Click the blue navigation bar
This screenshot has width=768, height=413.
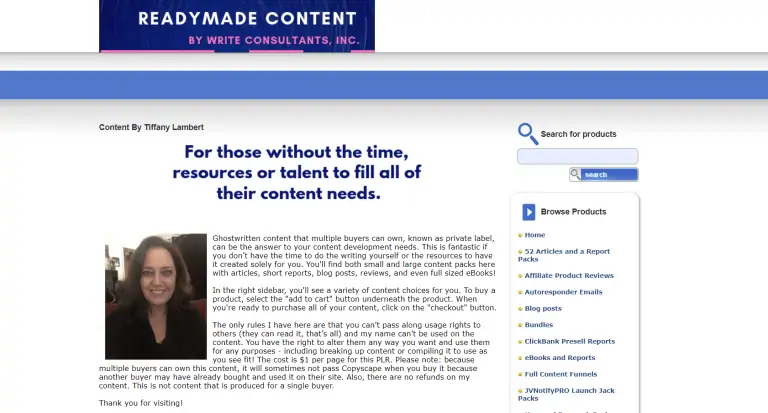click(384, 85)
